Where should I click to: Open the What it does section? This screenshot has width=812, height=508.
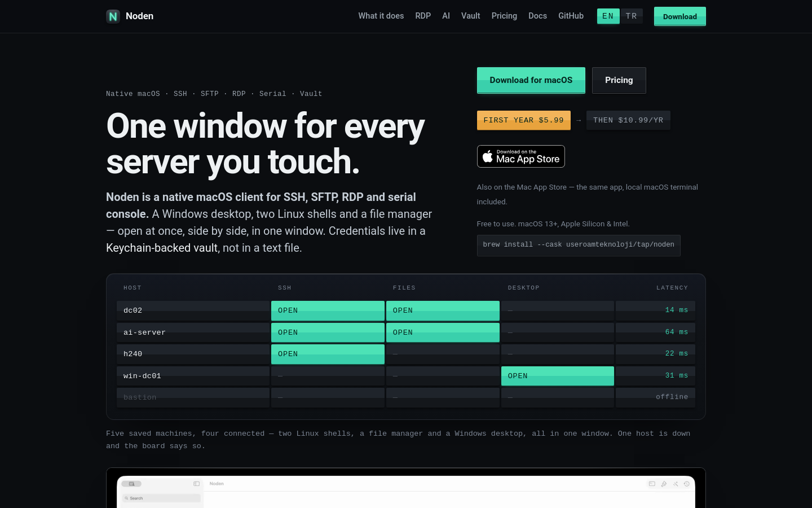(381, 16)
